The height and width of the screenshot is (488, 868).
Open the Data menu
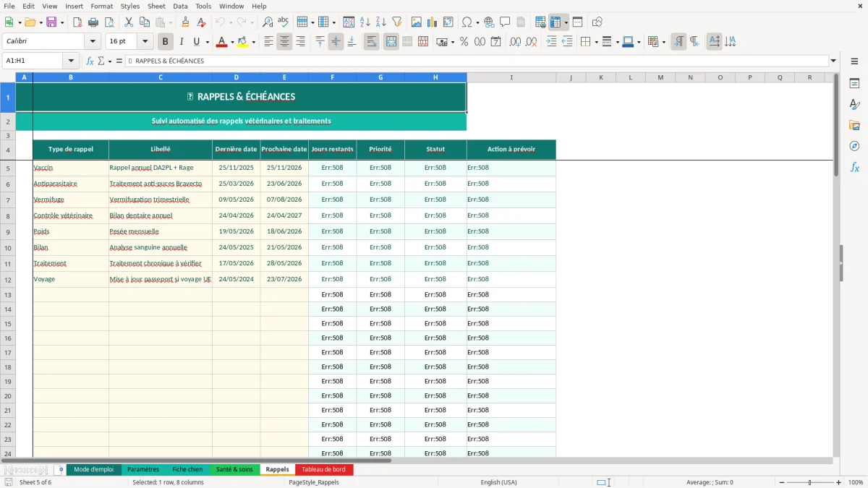pos(180,6)
